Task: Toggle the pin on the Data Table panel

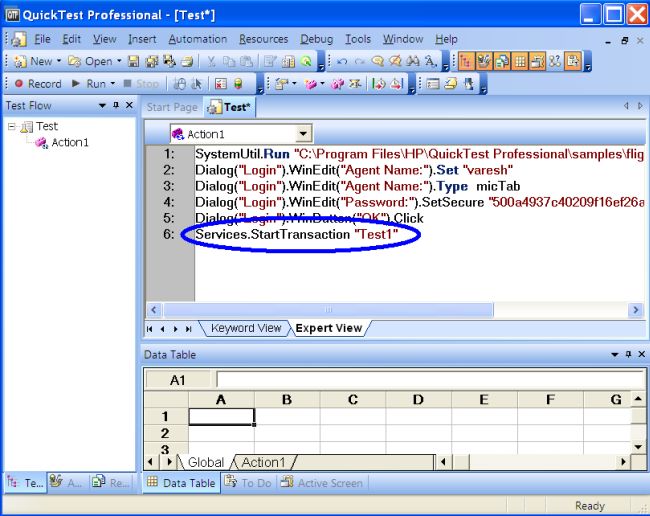Action: 628,354
